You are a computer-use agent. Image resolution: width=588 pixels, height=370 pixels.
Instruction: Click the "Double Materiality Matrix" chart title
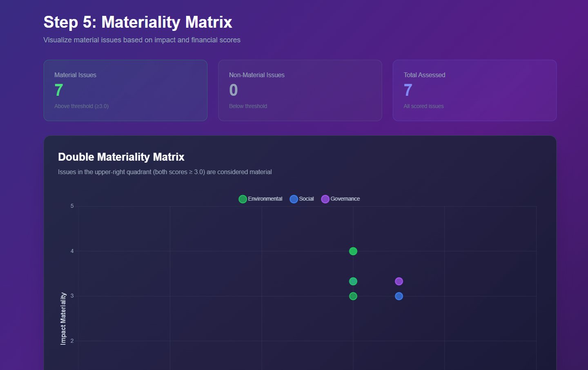121,157
